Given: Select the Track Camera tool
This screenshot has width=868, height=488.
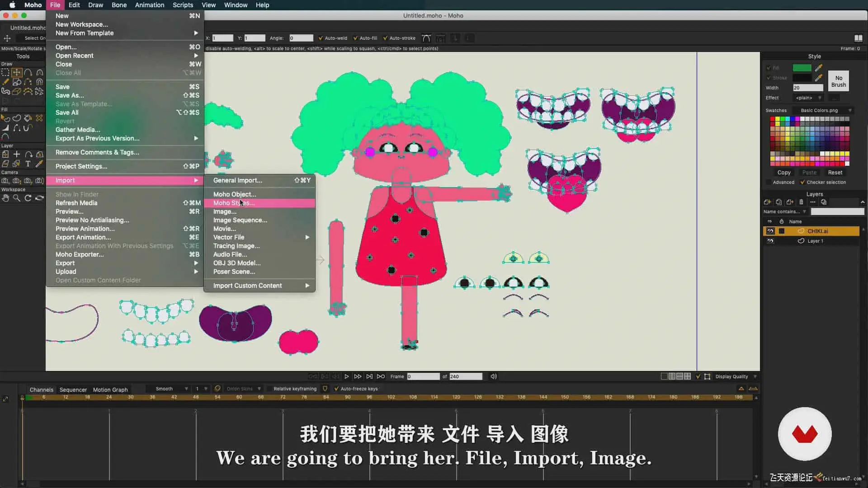Looking at the screenshot, I should point(5,180).
